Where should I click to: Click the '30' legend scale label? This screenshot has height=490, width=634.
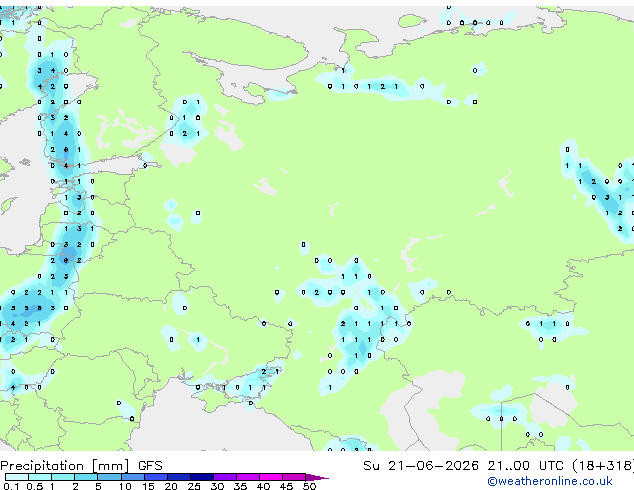(217, 486)
